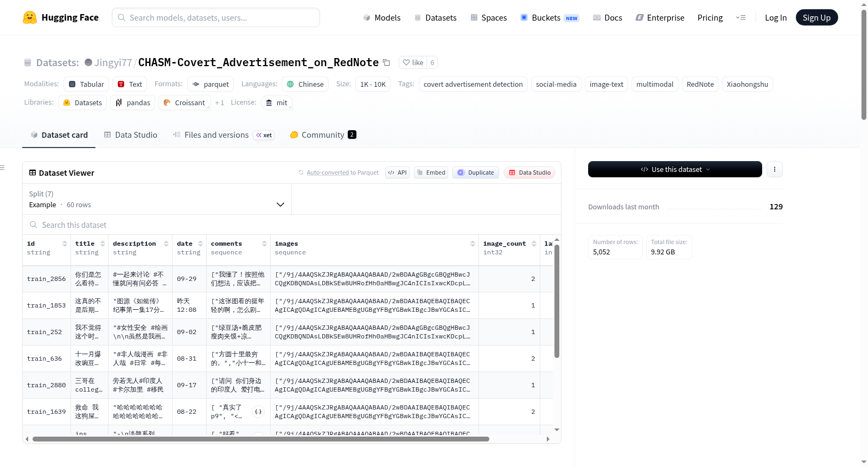The height and width of the screenshot is (467, 868).
Task: Open Spaces in the top navigation
Action: [488, 17]
